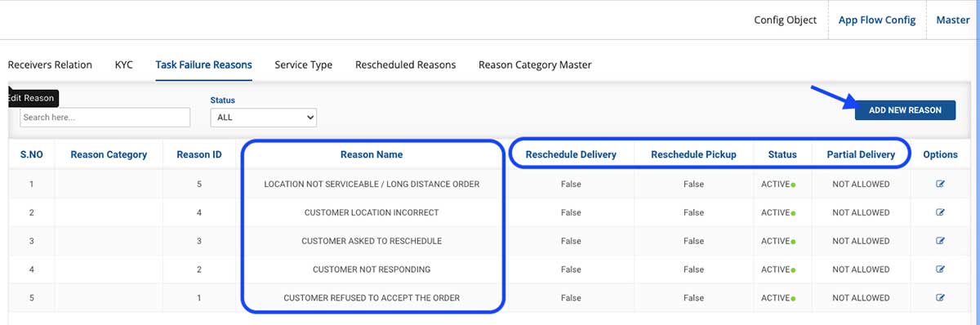
Task: Open the Rescheduled Reasons tab
Action: (x=405, y=65)
